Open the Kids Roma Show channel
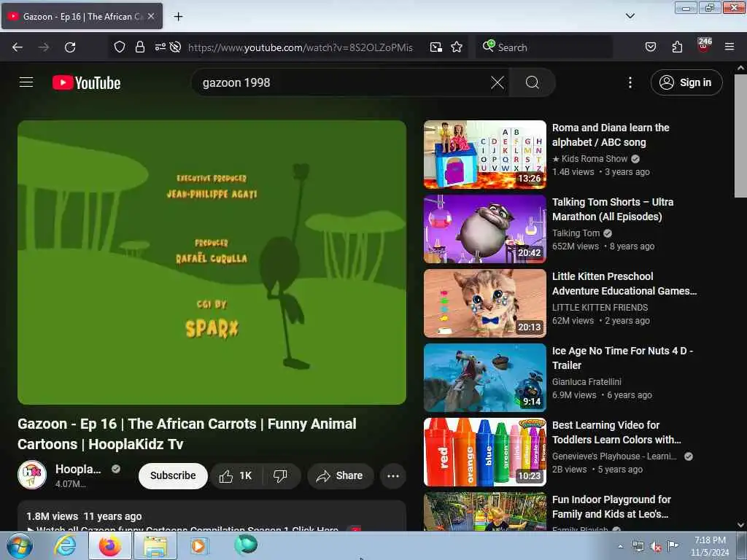747x560 pixels. pos(589,159)
